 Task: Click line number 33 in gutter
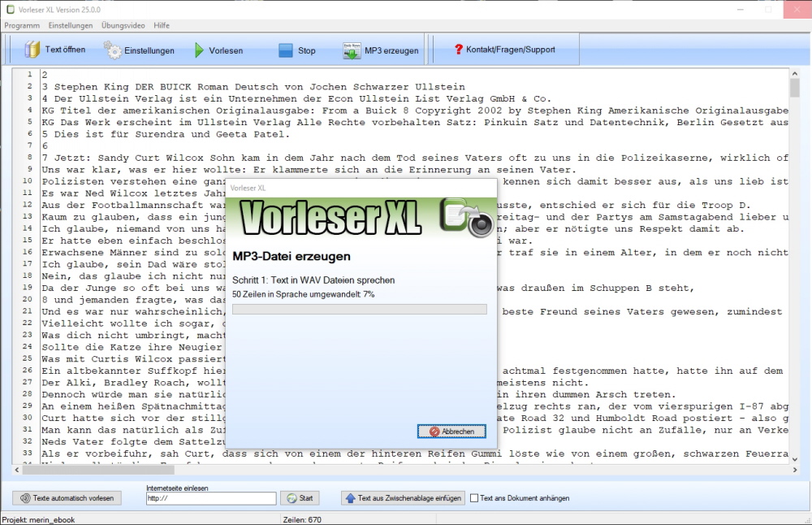tap(28, 453)
